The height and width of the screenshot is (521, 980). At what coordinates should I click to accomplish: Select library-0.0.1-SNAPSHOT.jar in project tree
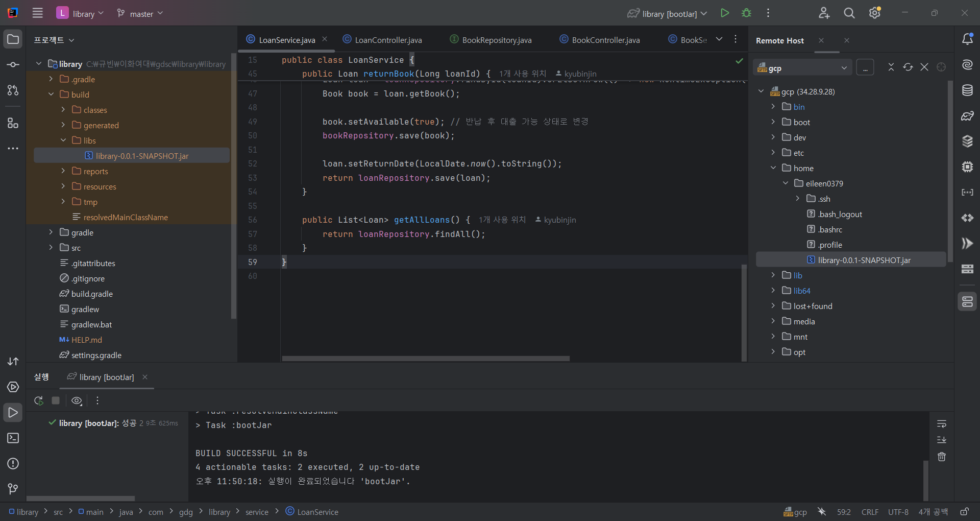pyautogui.click(x=132, y=156)
